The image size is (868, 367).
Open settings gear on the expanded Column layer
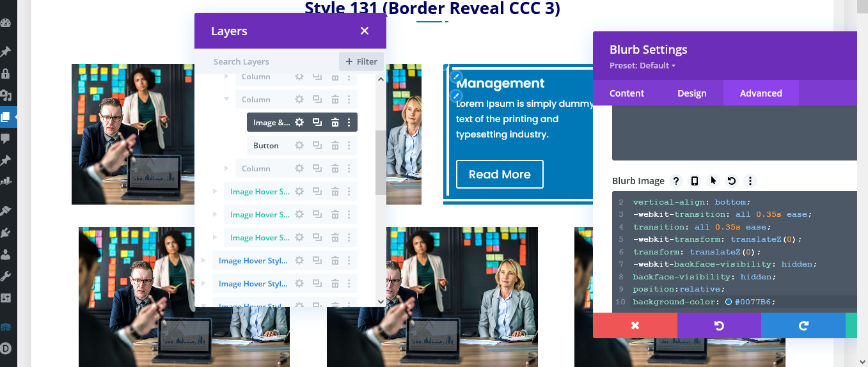(299, 99)
